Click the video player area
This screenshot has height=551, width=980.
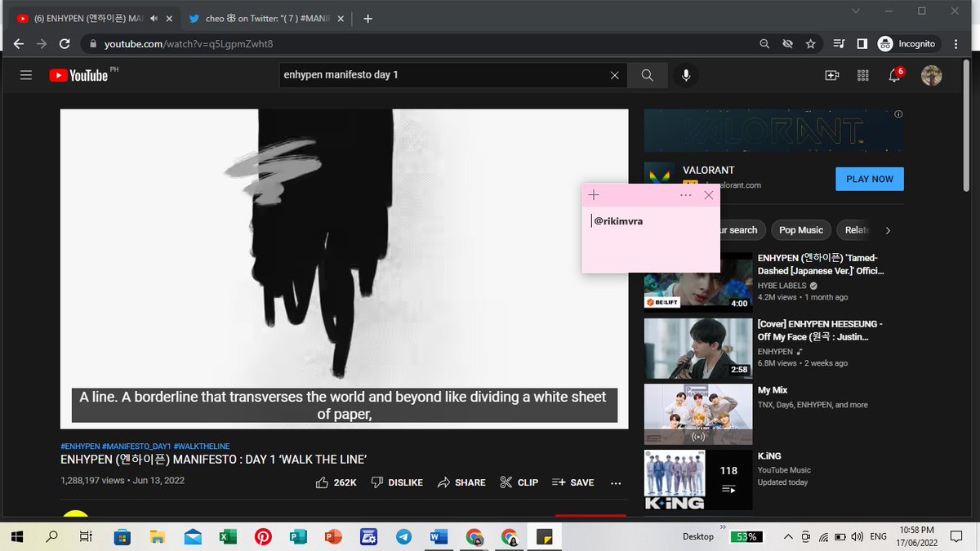(344, 269)
